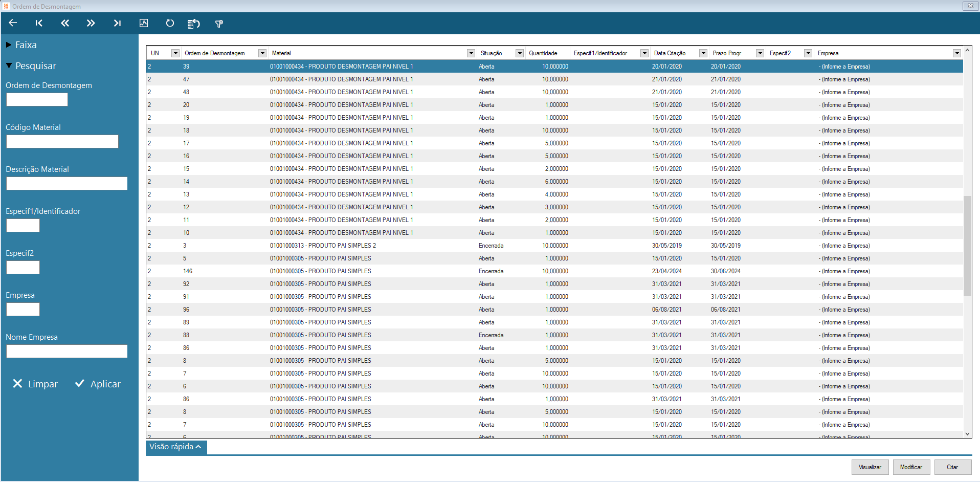Advance to next page of records
This screenshot has height=482, width=980.
click(x=91, y=23)
